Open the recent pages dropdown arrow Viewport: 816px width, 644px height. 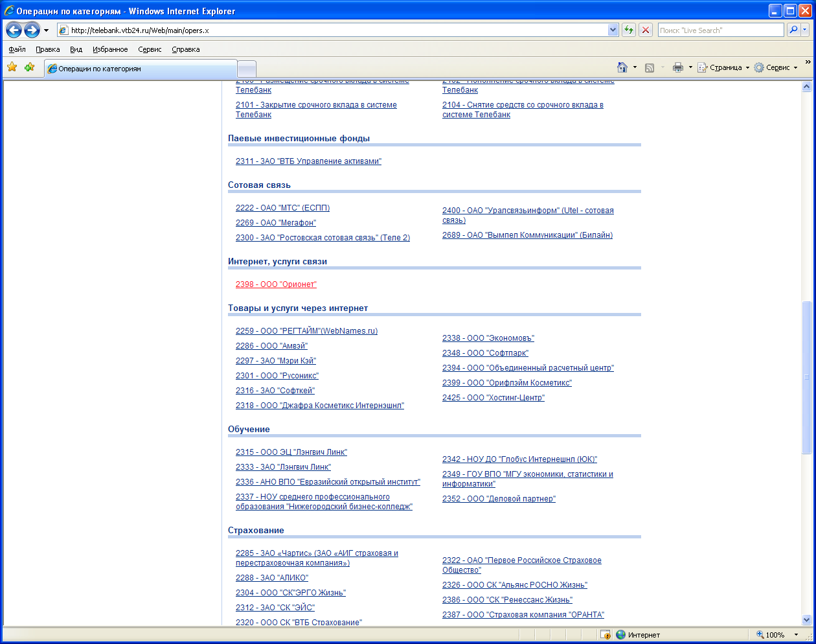click(x=46, y=30)
